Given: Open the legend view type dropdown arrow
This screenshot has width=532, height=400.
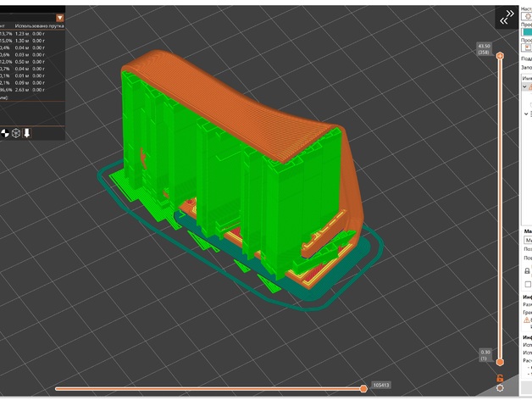Looking at the screenshot, I should pos(59,17).
